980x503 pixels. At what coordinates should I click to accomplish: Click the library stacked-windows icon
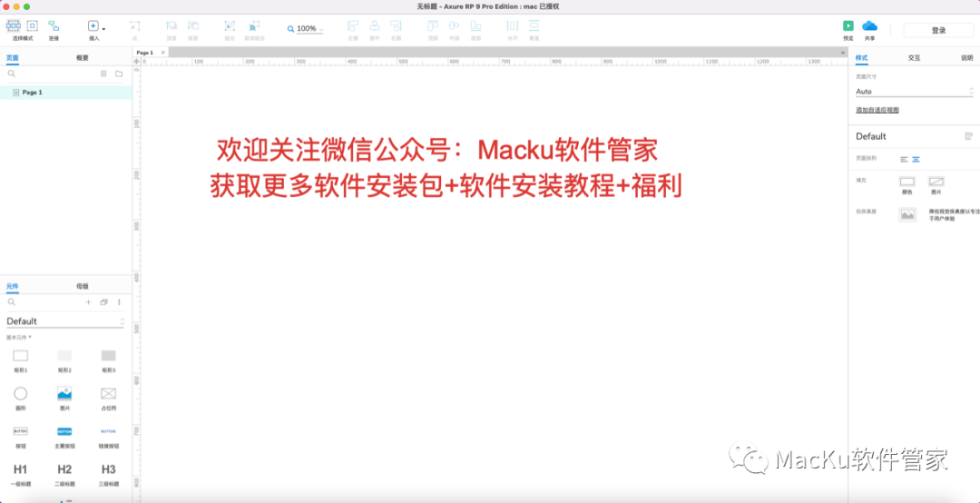click(103, 302)
